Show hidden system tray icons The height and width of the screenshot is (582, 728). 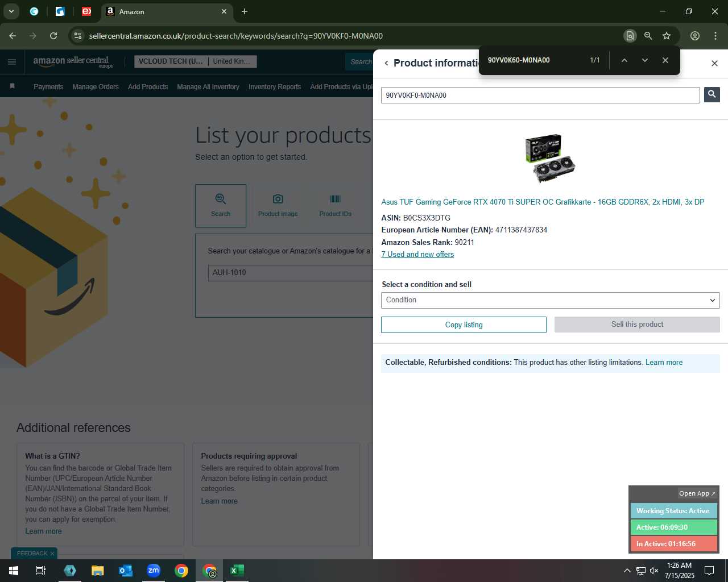point(627,571)
